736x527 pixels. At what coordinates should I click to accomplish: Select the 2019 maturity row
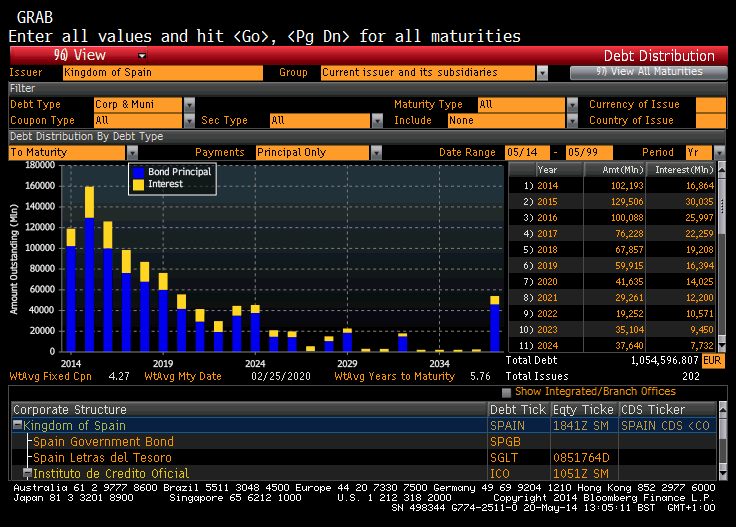click(x=612, y=266)
